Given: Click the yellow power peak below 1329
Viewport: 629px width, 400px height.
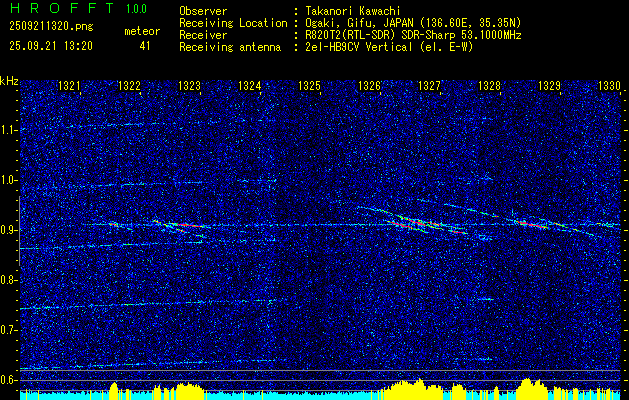Looking at the screenshot, I should tap(530, 389).
